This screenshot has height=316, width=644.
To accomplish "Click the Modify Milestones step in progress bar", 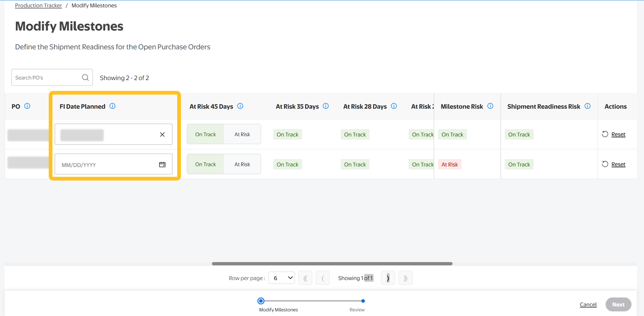I will coord(261,301).
